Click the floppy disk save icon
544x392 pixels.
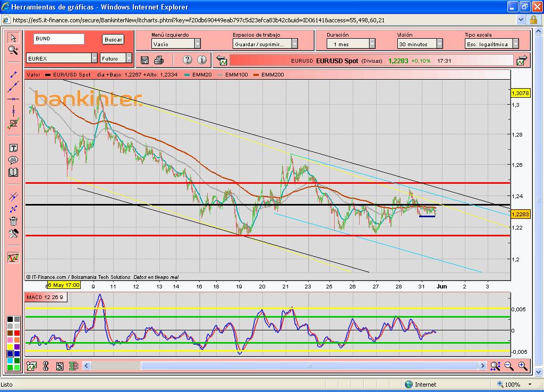tap(145, 60)
